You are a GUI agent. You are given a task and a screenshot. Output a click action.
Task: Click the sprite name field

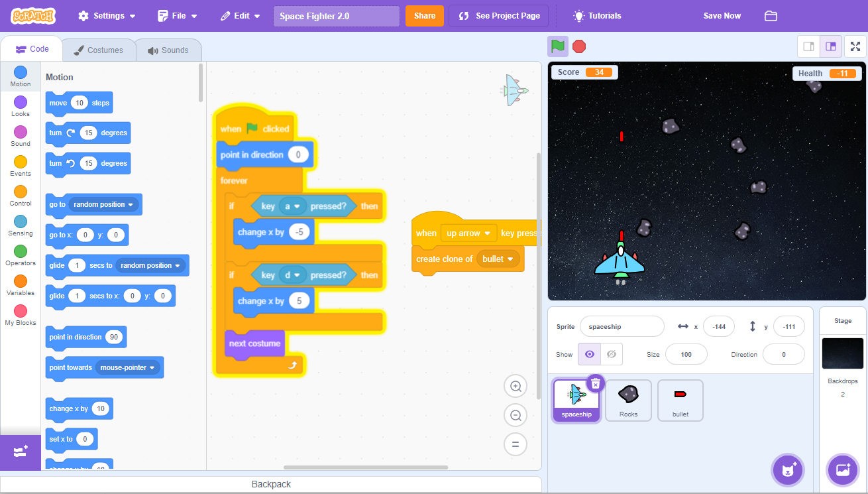pos(622,326)
